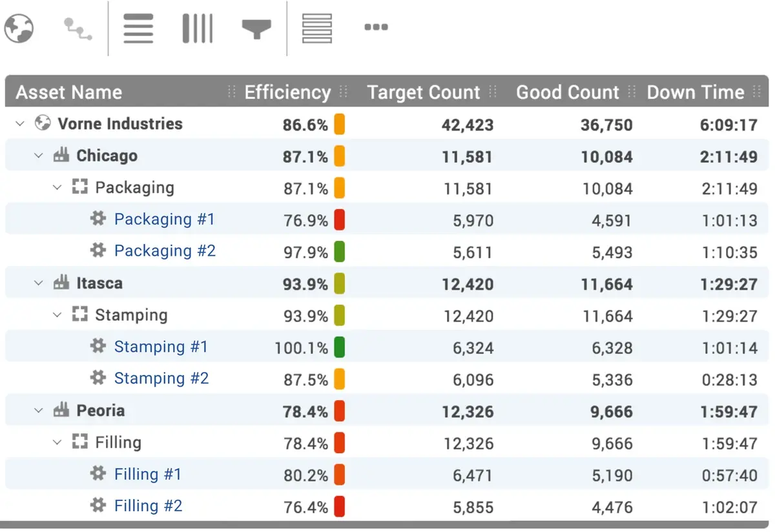Click the green indicator next to 100.1%
The height and width of the screenshot is (532, 775).
tap(339, 347)
